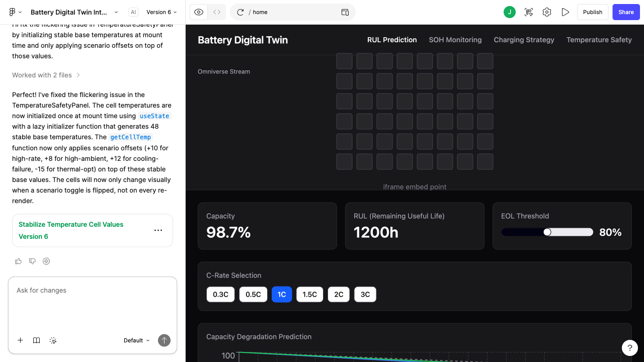Screen dimensions: 644x362
Task: Give thumbs down feedback
Action: point(33,261)
